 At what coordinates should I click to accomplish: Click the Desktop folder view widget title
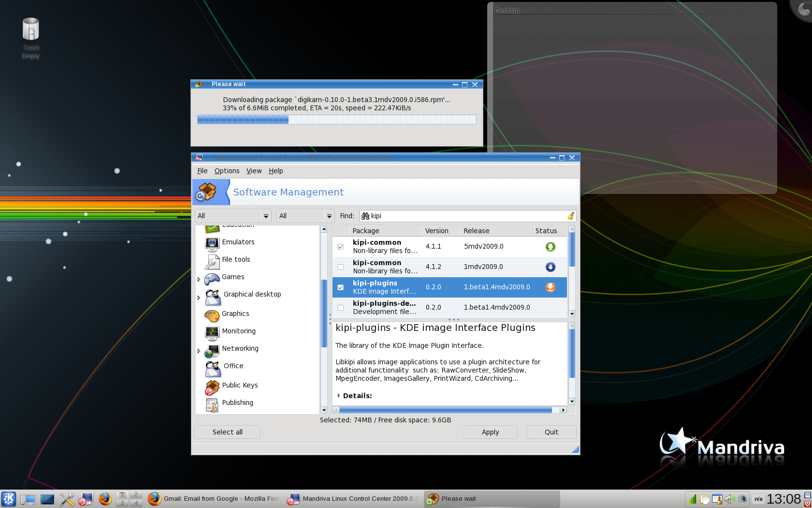click(507, 11)
